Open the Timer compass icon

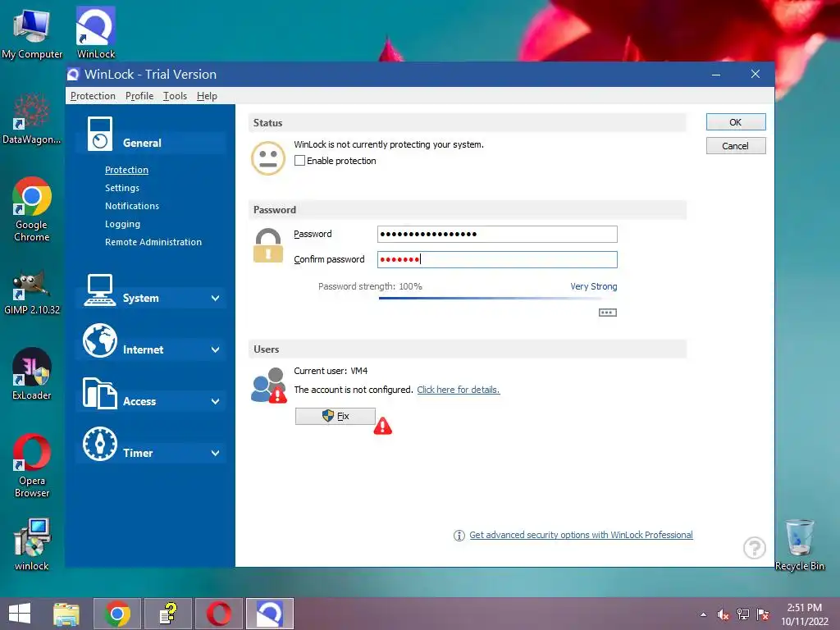click(x=99, y=444)
